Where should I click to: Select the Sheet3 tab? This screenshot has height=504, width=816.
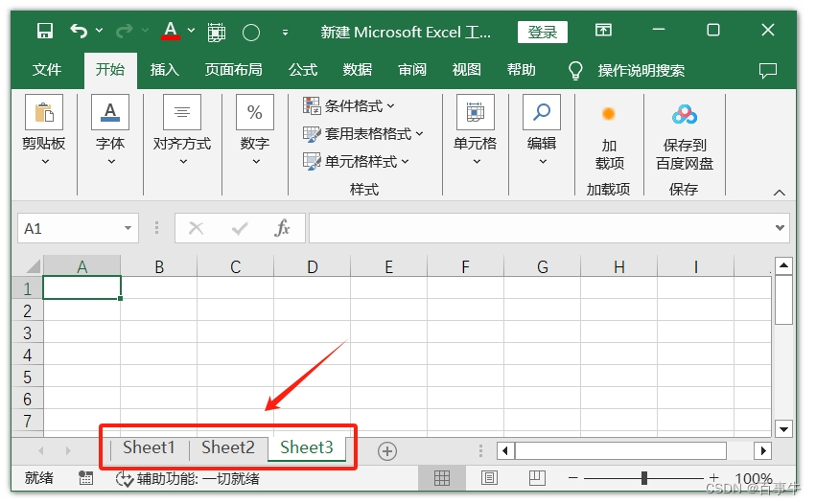[x=307, y=447]
